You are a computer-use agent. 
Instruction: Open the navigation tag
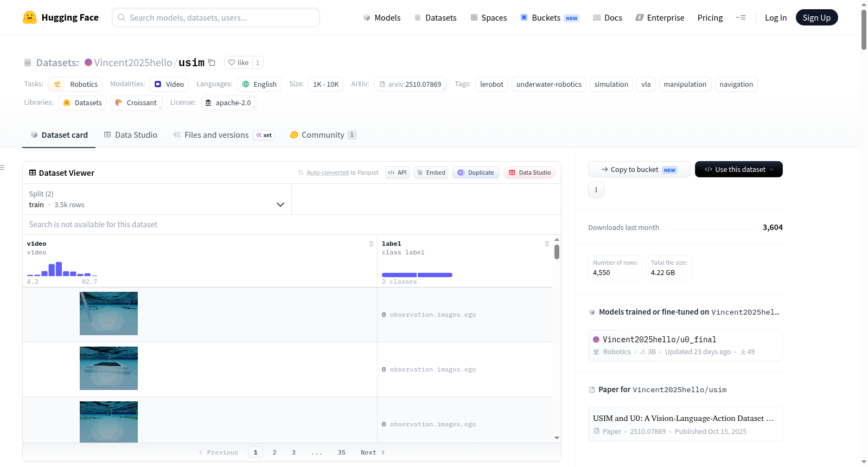point(736,84)
